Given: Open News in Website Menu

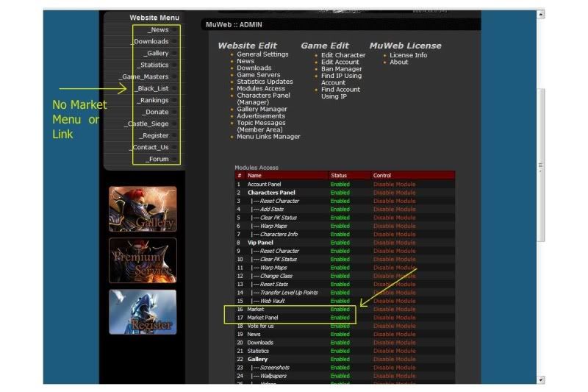Looking at the screenshot, I should pos(158,30).
